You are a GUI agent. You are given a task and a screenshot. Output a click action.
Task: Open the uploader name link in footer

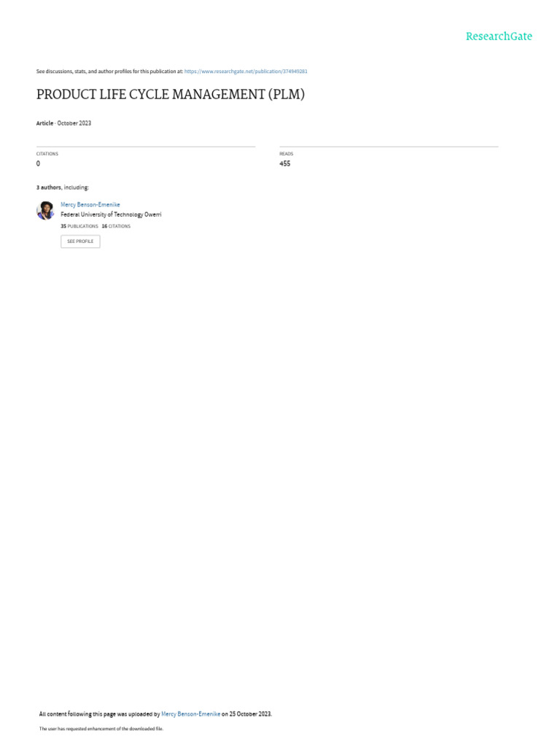pos(190,714)
